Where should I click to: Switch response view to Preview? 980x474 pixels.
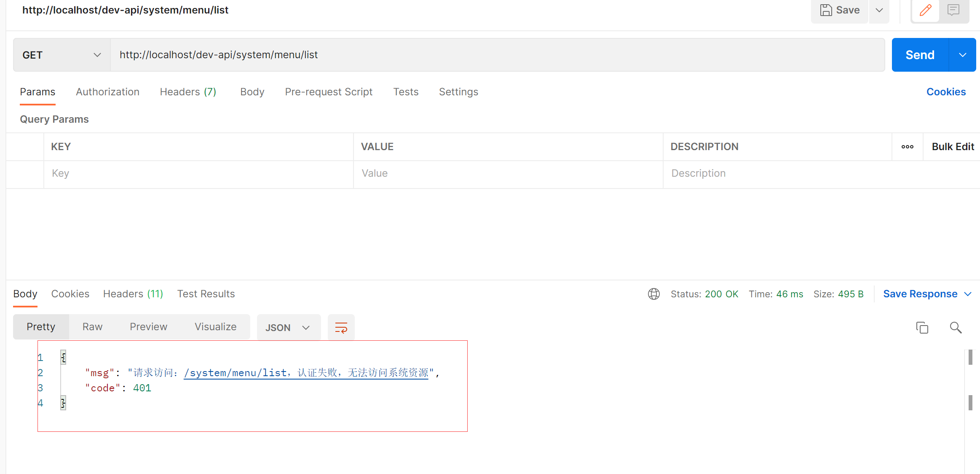(148, 326)
